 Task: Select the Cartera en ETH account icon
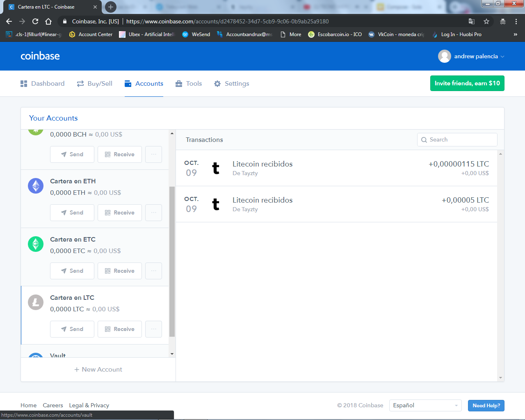[x=36, y=186]
